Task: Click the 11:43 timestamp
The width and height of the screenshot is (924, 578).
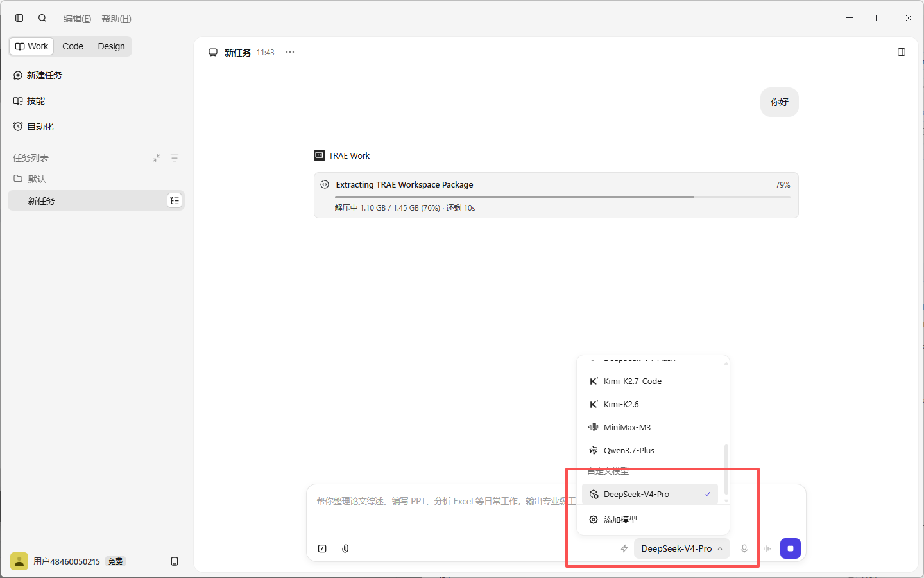Action: coord(266,53)
